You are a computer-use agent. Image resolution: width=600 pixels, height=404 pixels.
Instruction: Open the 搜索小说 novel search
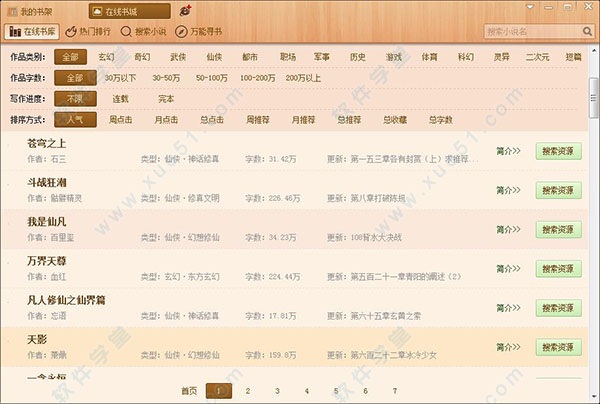pos(143,31)
